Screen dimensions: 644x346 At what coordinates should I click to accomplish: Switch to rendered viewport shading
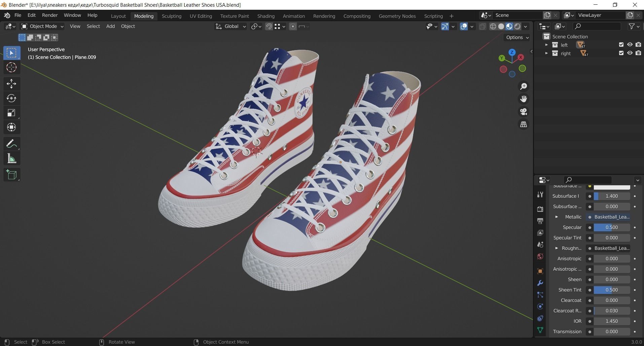[x=517, y=27]
